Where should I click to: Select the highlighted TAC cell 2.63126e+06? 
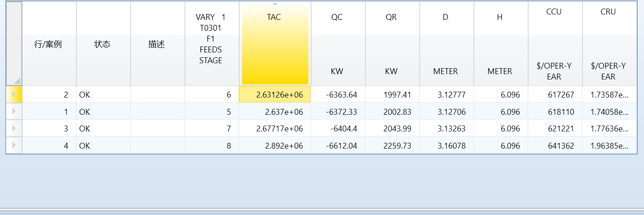pyautogui.click(x=275, y=95)
